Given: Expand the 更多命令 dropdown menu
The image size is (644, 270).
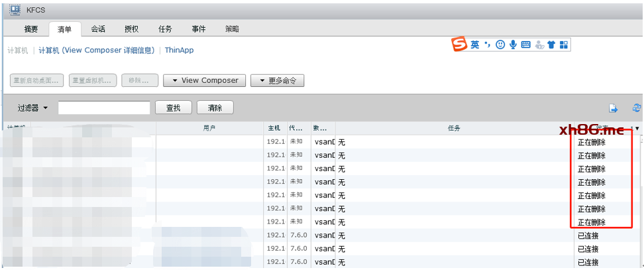Looking at the screenshot, I should [277, 80].
